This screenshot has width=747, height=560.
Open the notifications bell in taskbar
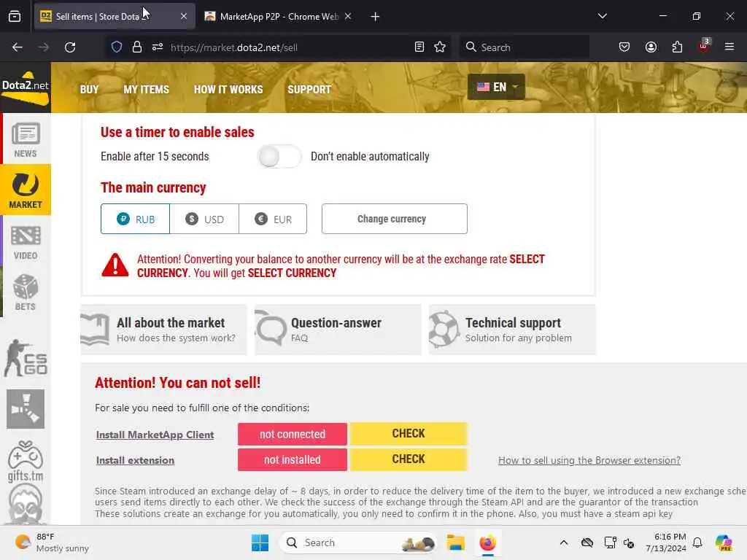[x=697, y=542]
